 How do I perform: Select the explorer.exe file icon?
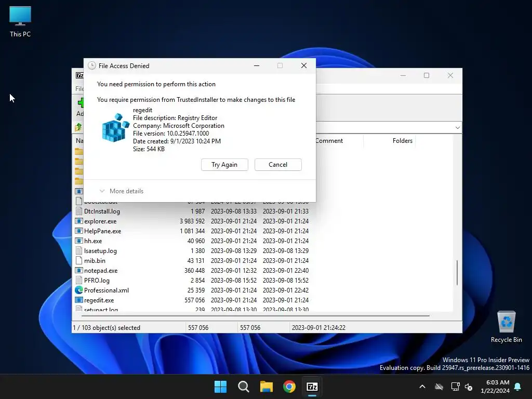79,221
